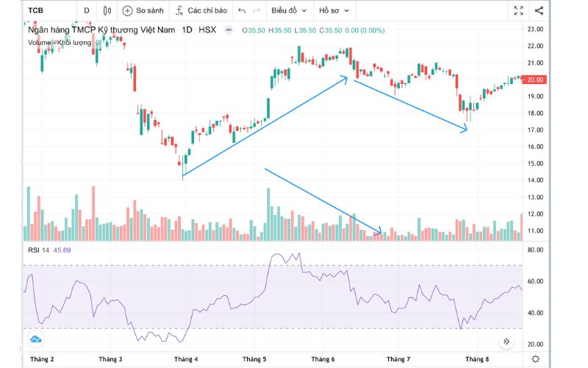
Task: Enter fullscreen chart mode
Action: click(x=519, y=11)
